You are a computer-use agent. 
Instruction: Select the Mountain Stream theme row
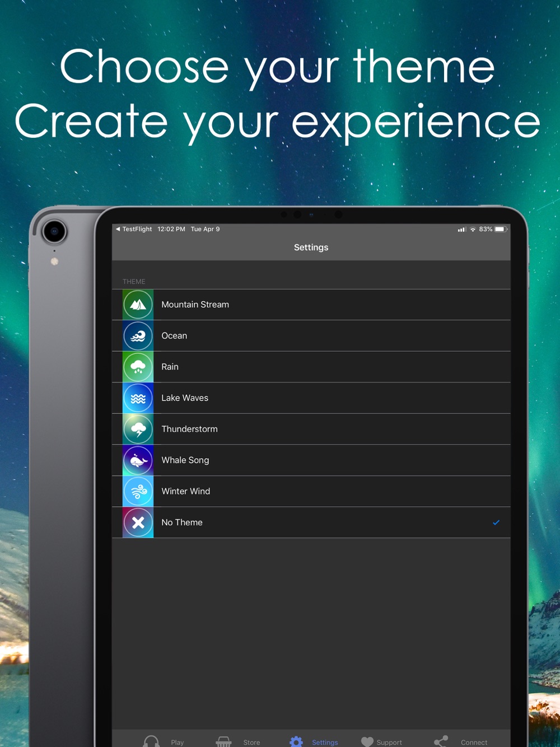pyautogui.click(x=311, y=305)
